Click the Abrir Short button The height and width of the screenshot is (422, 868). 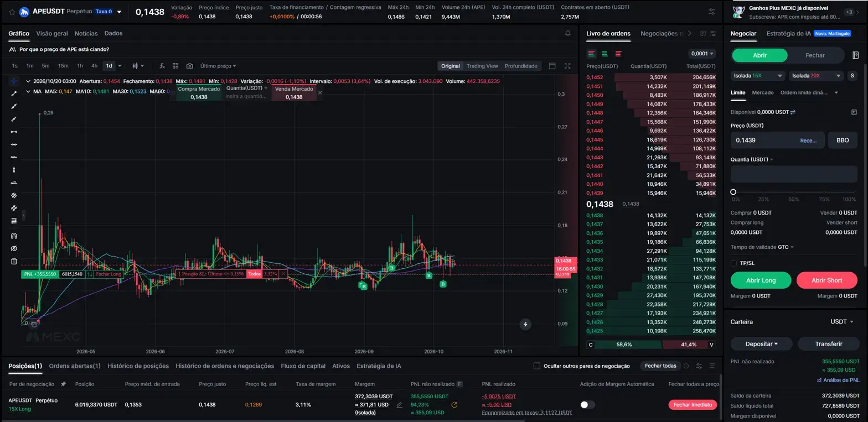pos(826,280)
